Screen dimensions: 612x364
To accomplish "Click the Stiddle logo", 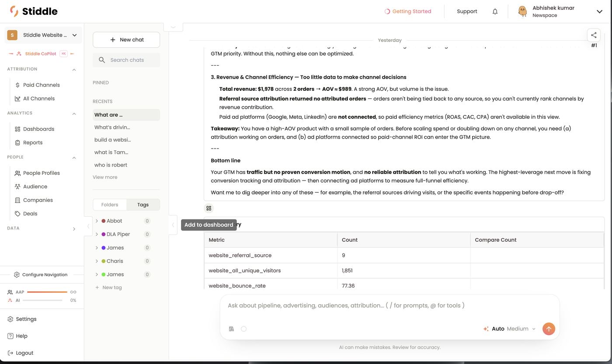I will coord(33,11).
